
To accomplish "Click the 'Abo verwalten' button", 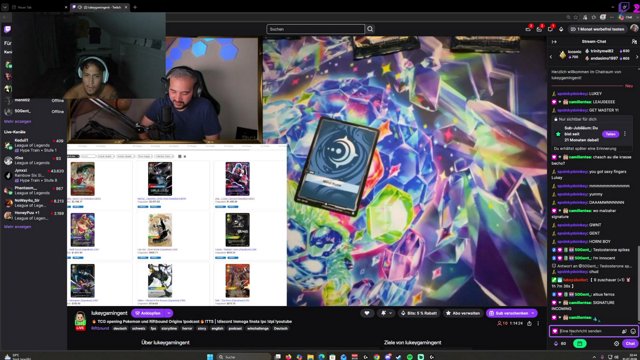I will [463, 313].
